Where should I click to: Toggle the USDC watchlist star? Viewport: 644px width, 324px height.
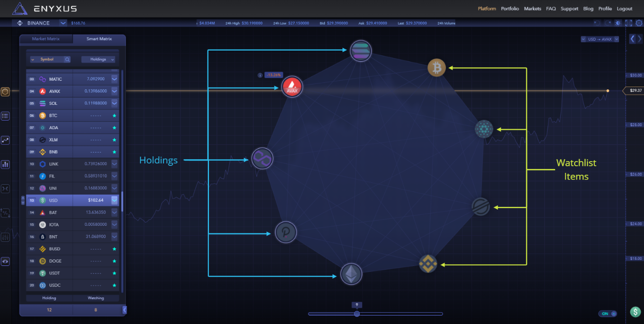click(114, 285)
